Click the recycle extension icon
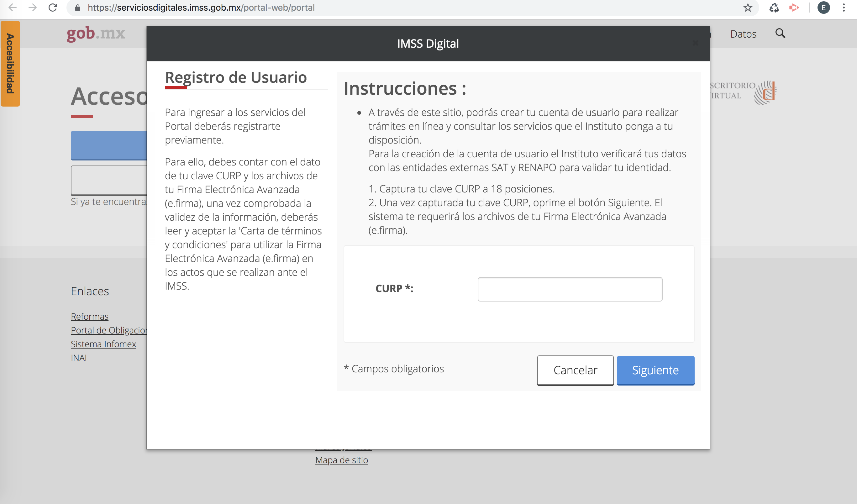Viewport: 857px width, 504px height. tap(774, 8)
